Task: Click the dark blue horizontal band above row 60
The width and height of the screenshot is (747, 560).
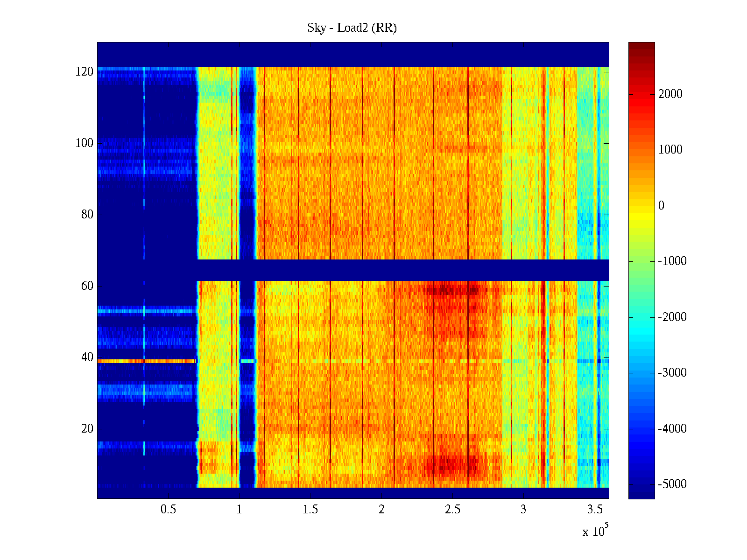Action: (x=402, y=270)
